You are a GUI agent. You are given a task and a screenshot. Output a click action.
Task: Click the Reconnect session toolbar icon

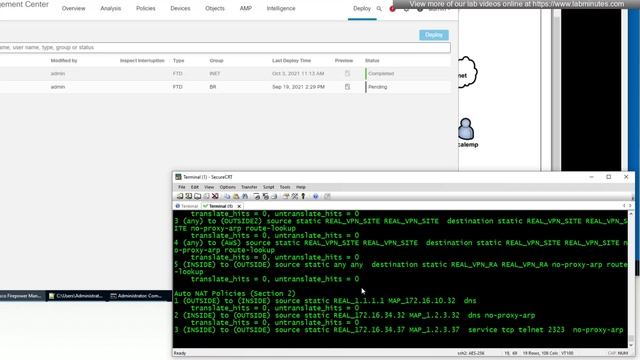[x=207, y=196]
